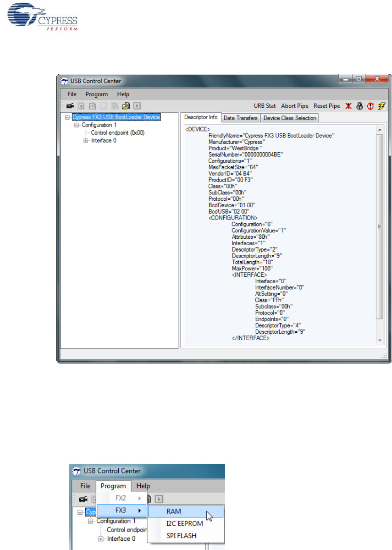Switch to the Data Transfers tab
392x550 pixels.
pos(240,118)
